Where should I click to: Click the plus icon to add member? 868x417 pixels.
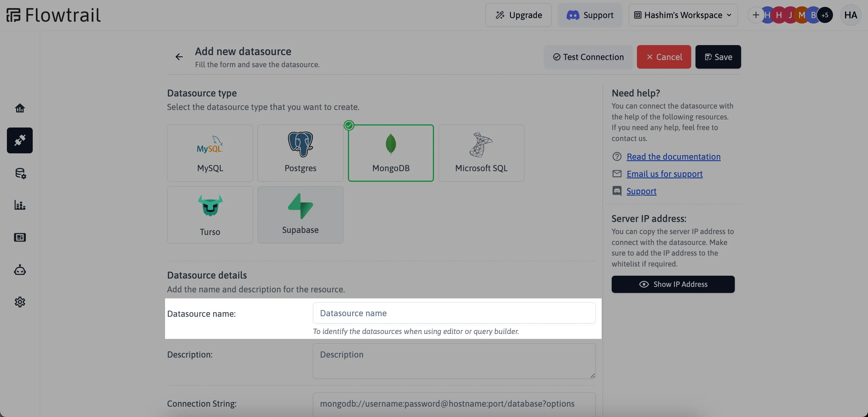(x=755, y=15)
